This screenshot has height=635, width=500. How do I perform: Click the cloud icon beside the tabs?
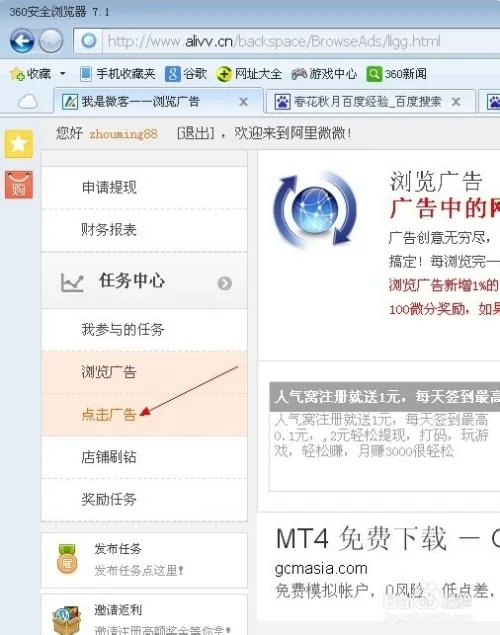[x=28, y=102]
